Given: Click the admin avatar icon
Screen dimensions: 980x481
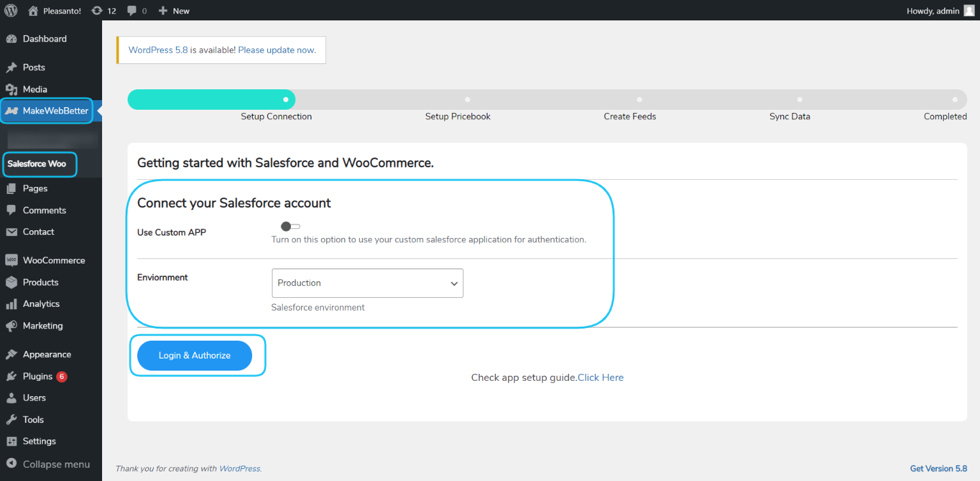Looking at the screenshot, I should coord(969,10).
